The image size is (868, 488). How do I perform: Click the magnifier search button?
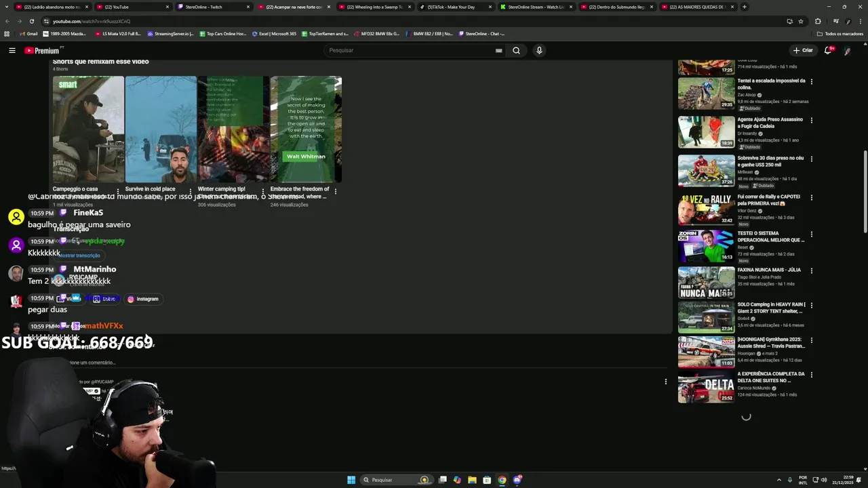(x=516, y=50)
